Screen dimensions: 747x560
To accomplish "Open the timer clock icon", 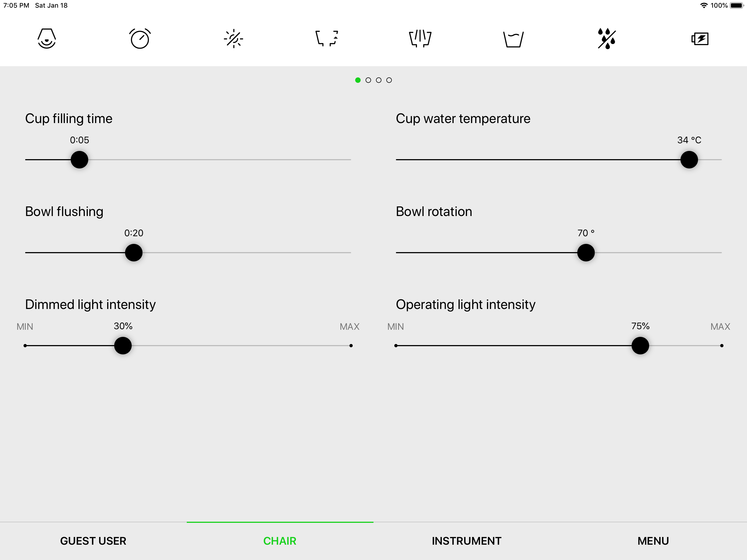I will tap(140, 39).
